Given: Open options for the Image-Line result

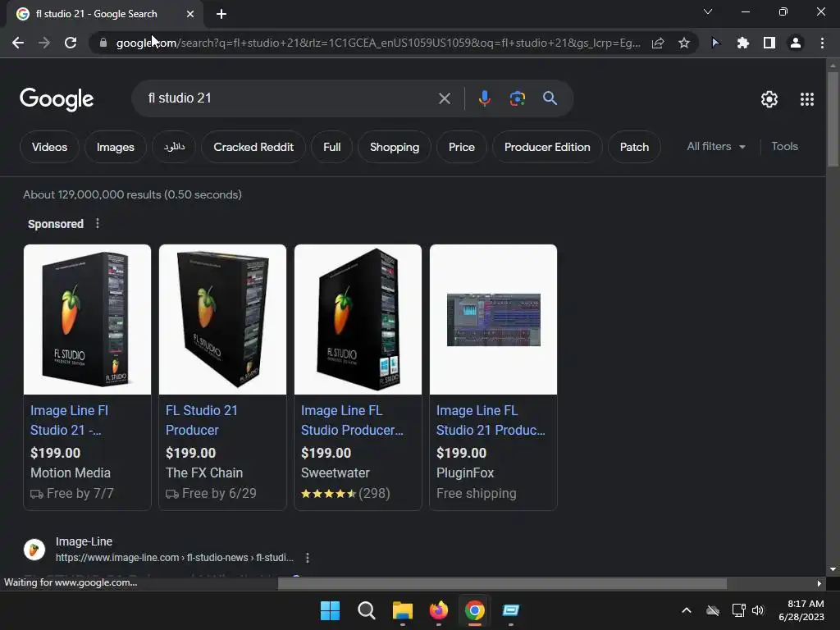Looking at the screenshot, I should pyautogui.click(x=307, y=558).
